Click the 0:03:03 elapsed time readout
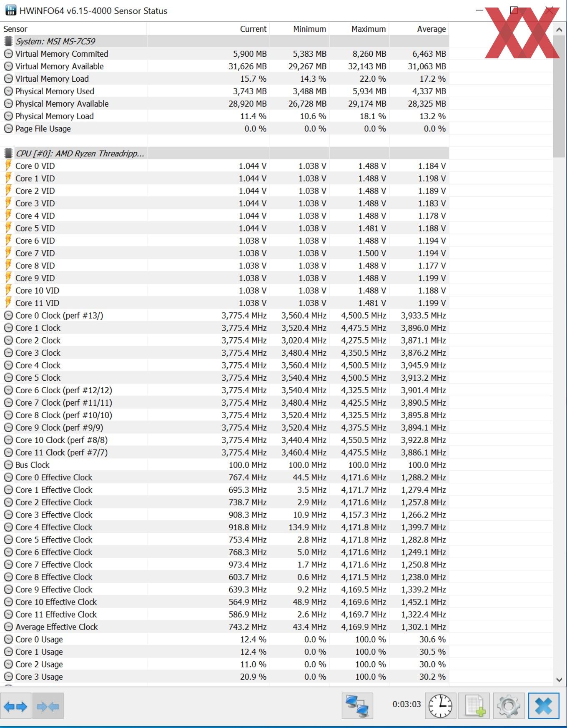 (x=406, y=704)
